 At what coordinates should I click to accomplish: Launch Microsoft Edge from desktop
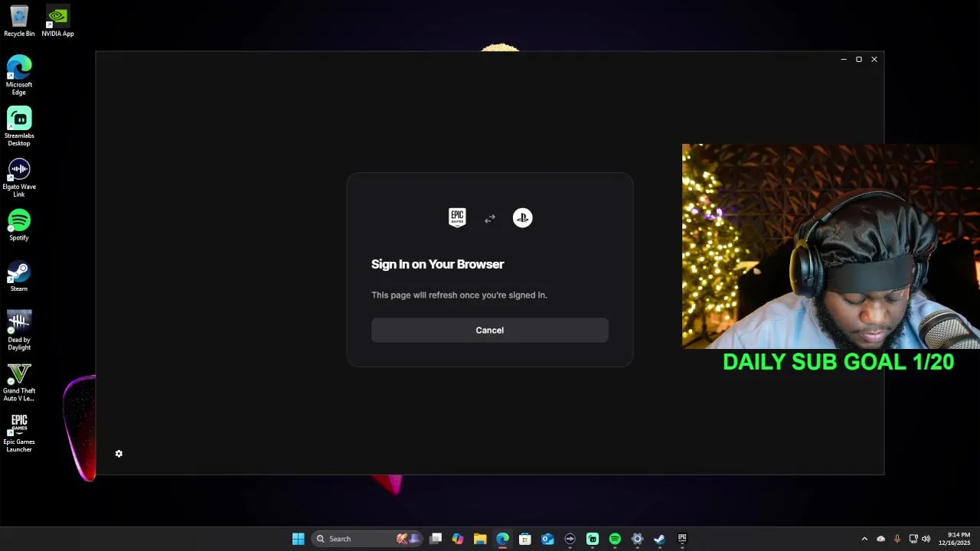coord(19,75)
